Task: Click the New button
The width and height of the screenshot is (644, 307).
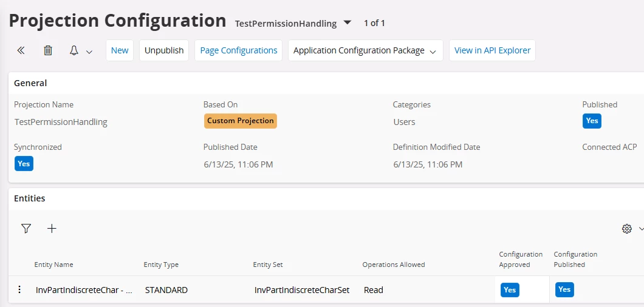Action: [x=120, y=50]
